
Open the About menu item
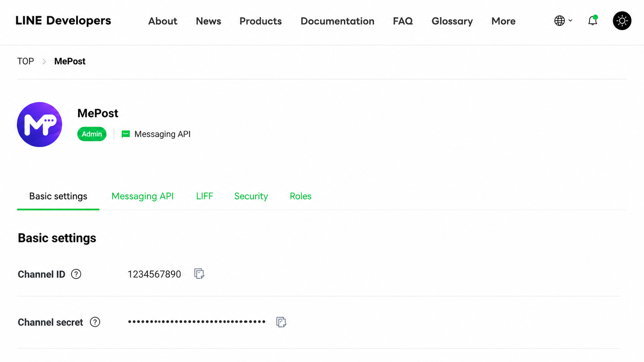[163, 21]
